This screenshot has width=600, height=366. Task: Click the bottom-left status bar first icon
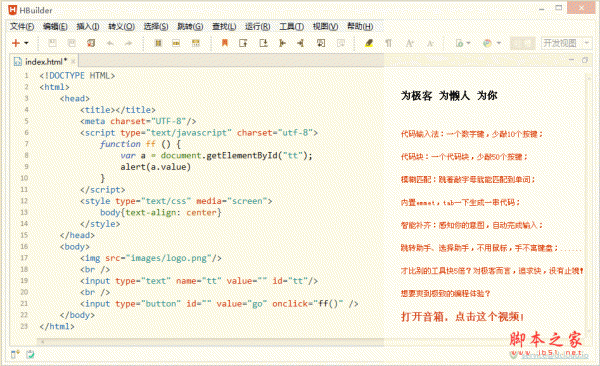point(15,355)
